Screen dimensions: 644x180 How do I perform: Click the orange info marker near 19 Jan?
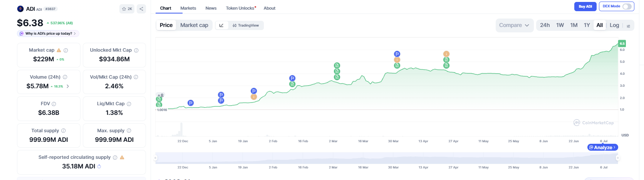click(x=253, y=97)
